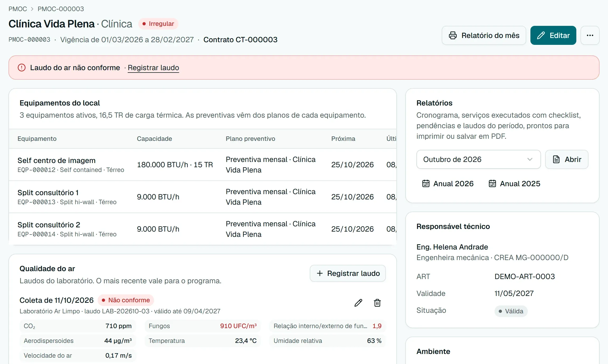Click the Registrar laudo button in Qualidade do ar
This screenshot has width=608, height=364.
pos(348,273)
